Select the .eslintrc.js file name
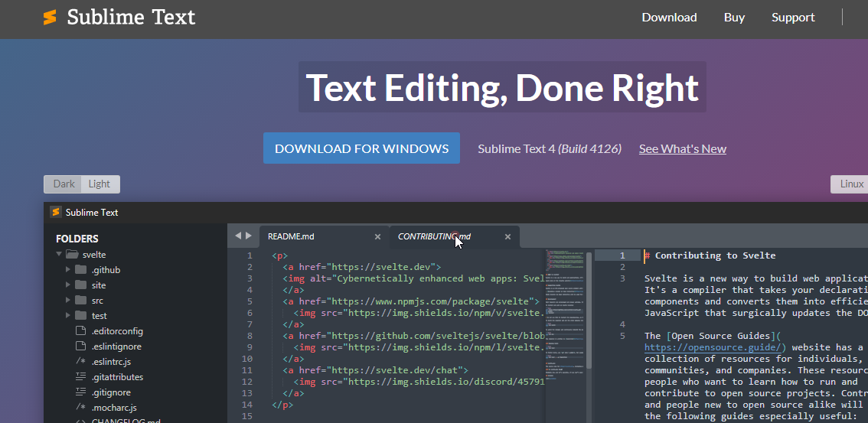The height and width of the screenshot is (423, 868). pyautogui.click(x=111, y=362)
